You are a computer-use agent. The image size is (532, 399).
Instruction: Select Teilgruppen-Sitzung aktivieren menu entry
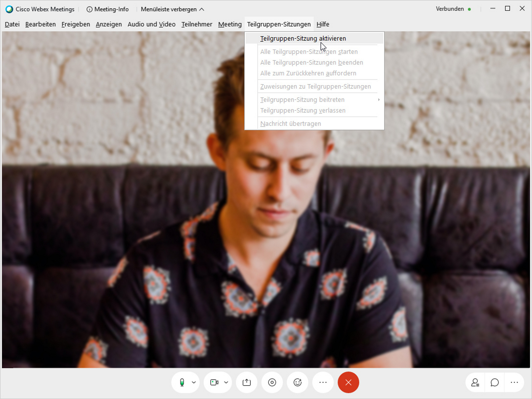(x=303, y=38)
